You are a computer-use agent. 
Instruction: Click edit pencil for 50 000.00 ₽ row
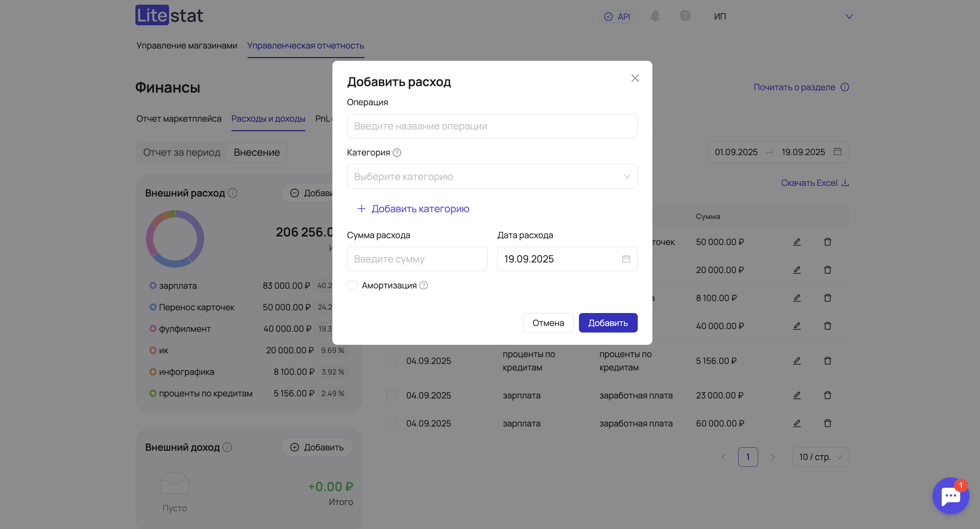click(797, 242)
